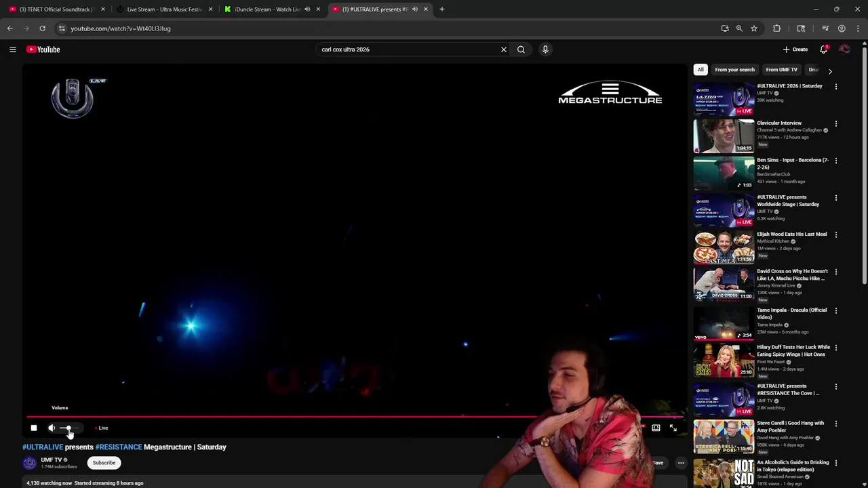Open '#ULTRALIVE 2026 | Saturday' video thumbnail
The height and width of the screenshot is (488, 868).
click(724, 99)
